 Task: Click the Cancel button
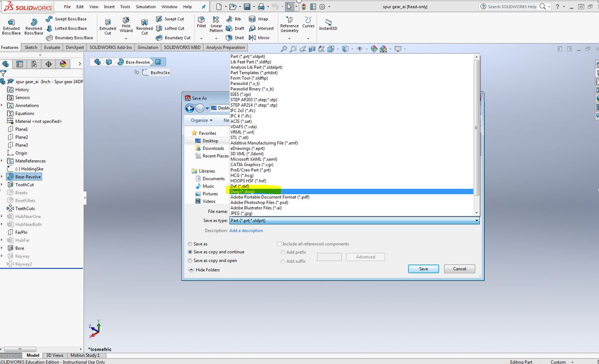tap(460, 269)
